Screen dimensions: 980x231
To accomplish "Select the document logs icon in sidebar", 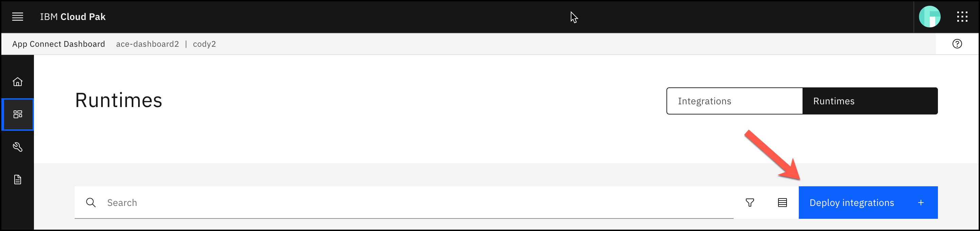I will (x=18, y=180).
